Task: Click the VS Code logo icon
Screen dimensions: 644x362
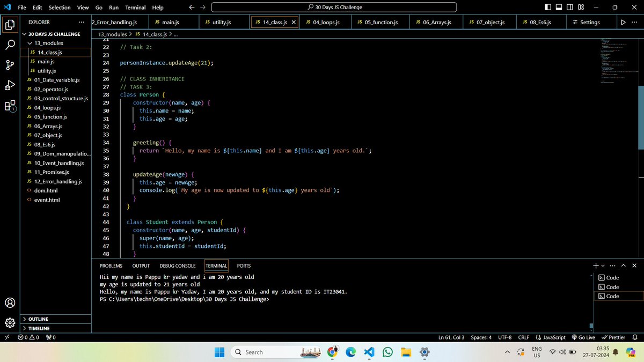Action: pos(7,8)
